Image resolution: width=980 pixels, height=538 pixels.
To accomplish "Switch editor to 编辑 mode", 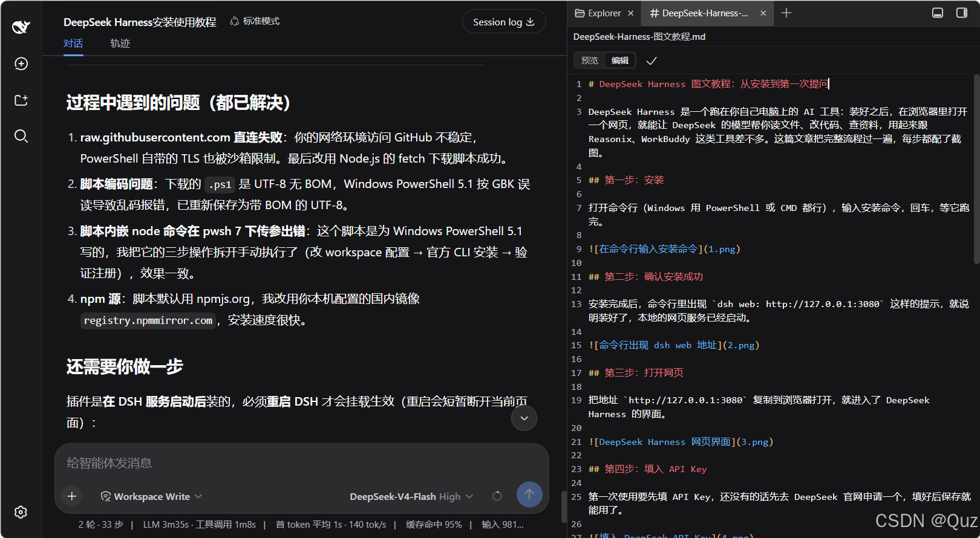I will (619, 60).
